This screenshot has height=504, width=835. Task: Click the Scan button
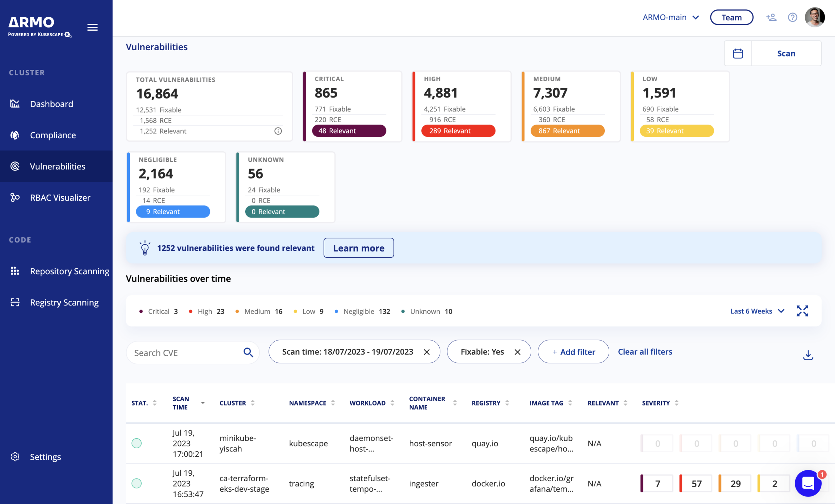coord(786,53)
